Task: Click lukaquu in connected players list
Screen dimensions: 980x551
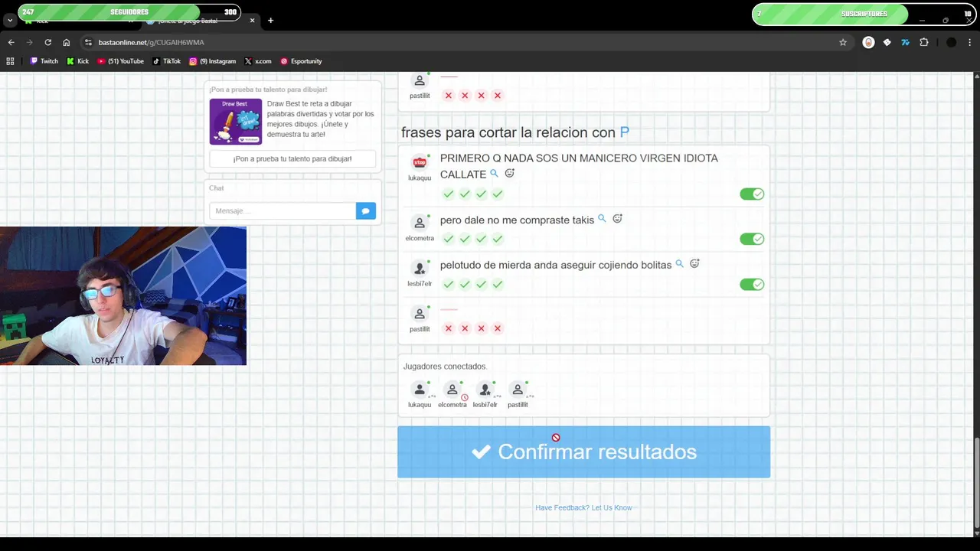Action: pyautogui.click(x=420, y=394)
